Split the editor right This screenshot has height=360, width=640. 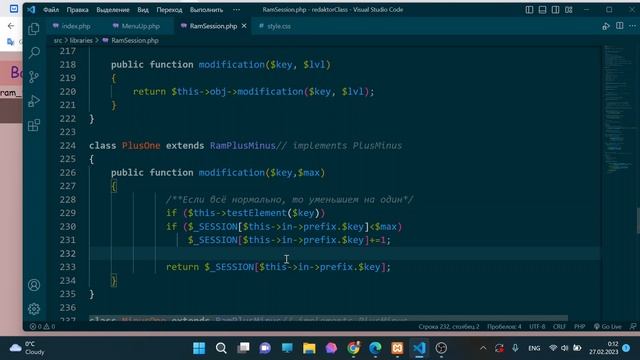(619, 26)
